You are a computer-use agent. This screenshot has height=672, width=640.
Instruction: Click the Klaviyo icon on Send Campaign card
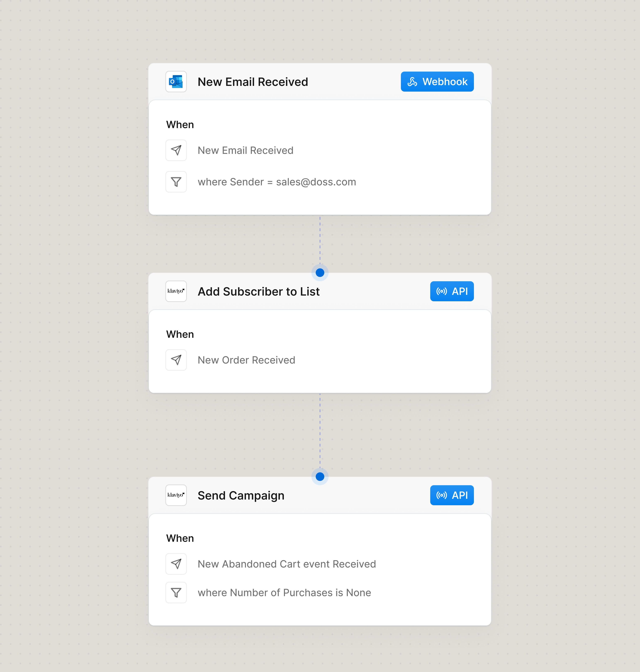[176, 495]
